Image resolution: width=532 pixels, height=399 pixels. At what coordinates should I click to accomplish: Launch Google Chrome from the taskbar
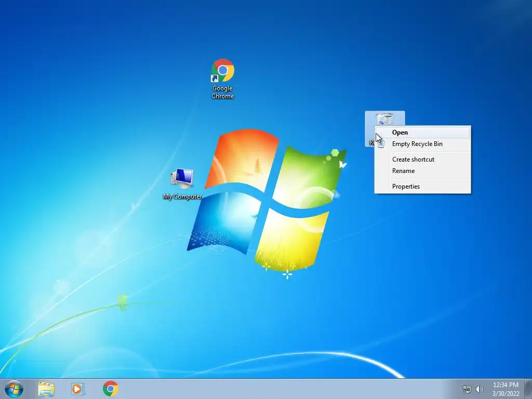110,389
